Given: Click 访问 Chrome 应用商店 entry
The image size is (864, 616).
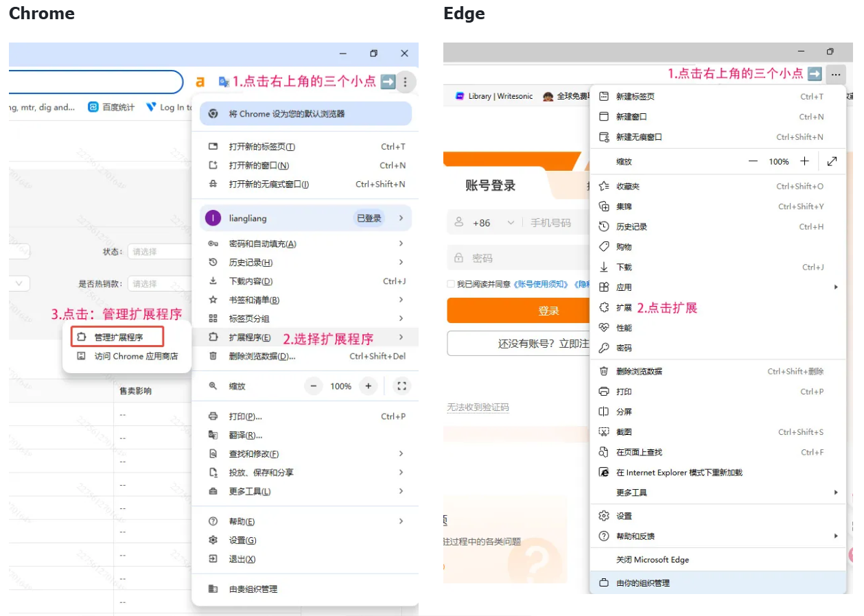Looking at the screenshot, I should 126,356.
